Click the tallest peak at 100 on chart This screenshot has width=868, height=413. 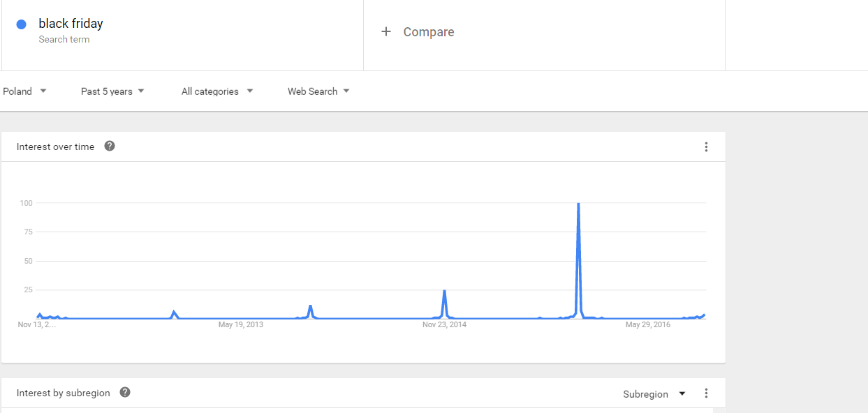(578, 204)
